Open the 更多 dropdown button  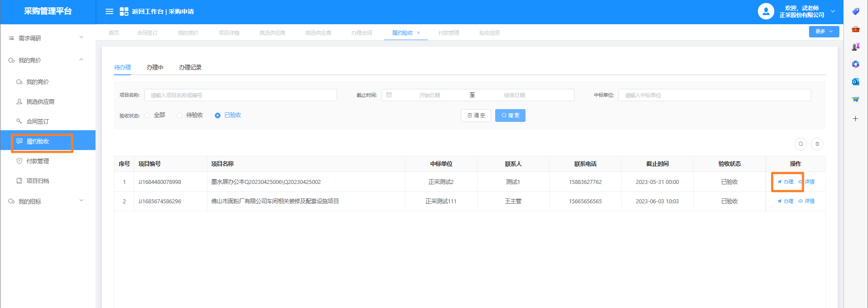824,32
